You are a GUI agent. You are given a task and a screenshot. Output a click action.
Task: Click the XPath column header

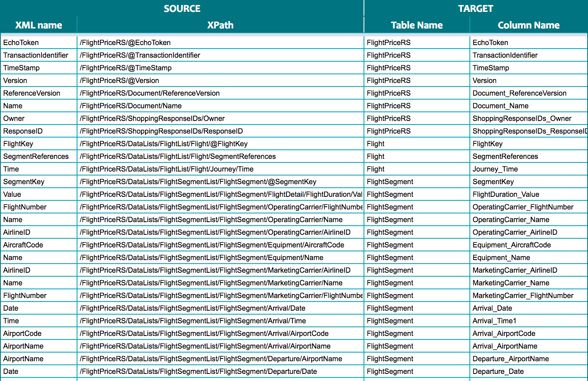pyautogui.click(x=220, y=25)
